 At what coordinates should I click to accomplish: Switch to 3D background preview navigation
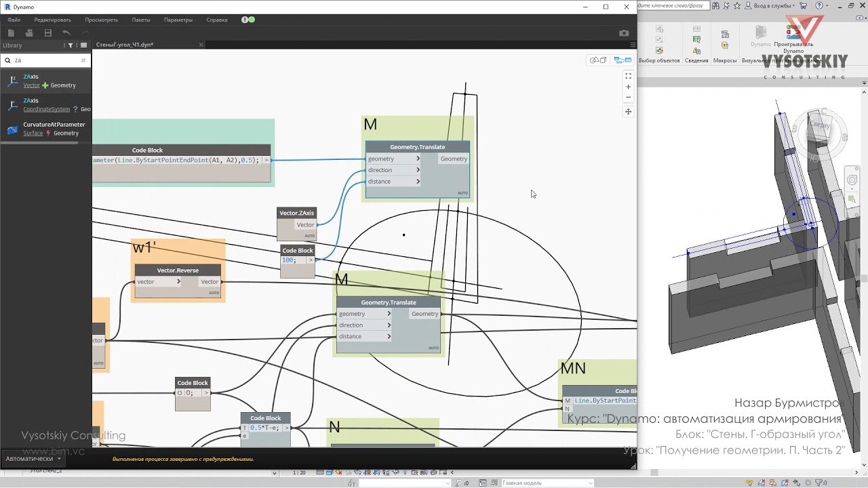click(x=598, y=60)
